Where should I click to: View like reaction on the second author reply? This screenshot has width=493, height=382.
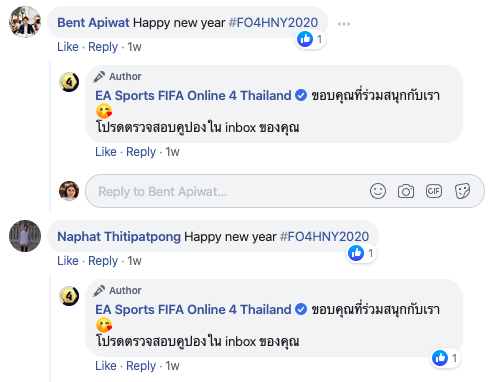[446, 358]
